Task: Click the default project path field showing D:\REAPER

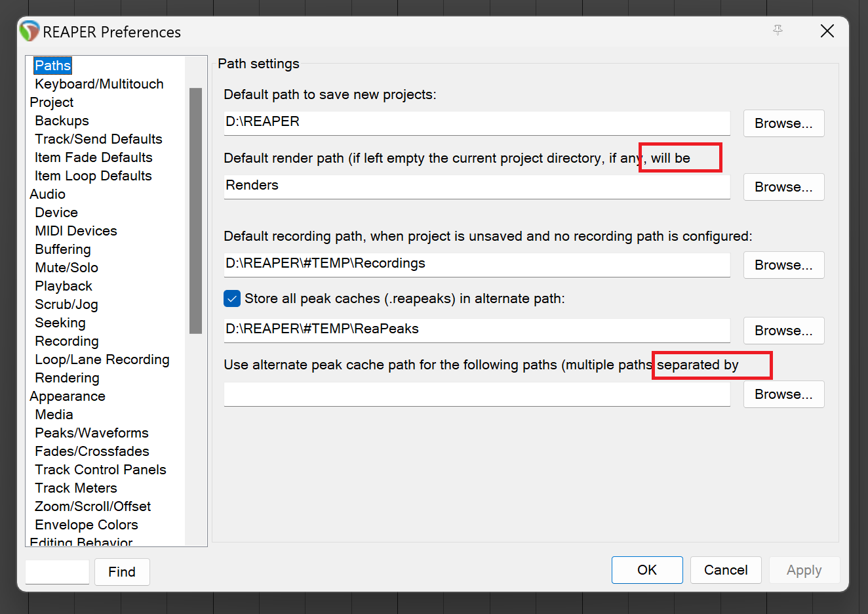Action: click(x=477, y=123)
